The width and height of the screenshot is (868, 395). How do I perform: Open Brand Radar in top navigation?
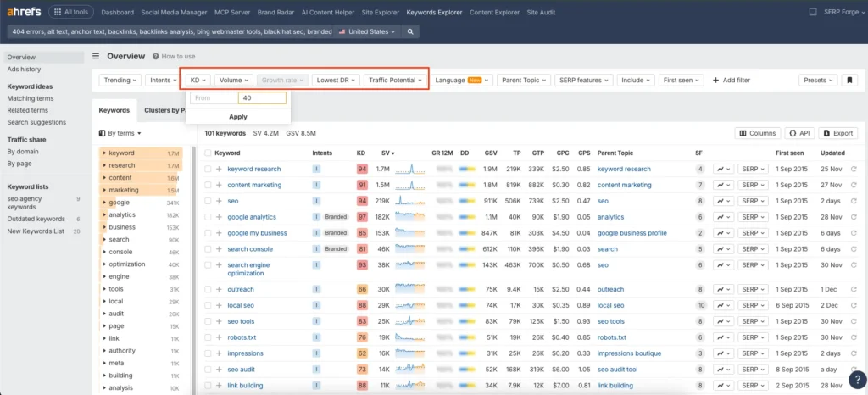point(275,12)
